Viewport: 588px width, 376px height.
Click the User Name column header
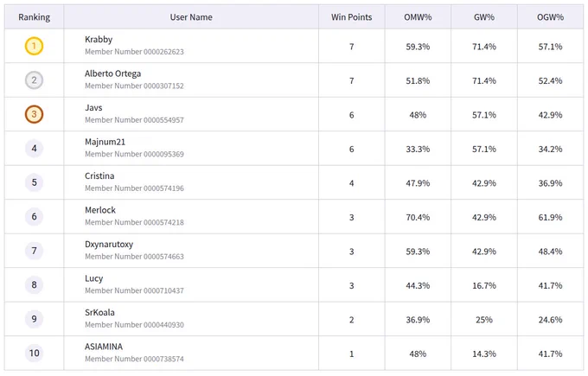pyautogui.click(x=191, y=17)
